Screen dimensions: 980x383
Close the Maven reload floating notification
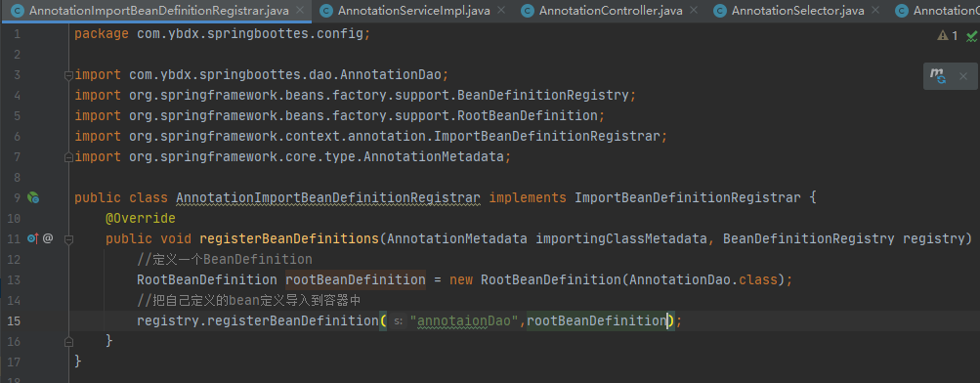[963, 76]
